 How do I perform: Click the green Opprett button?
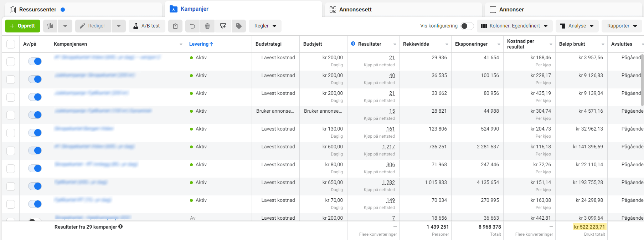[x=22, y=26]
